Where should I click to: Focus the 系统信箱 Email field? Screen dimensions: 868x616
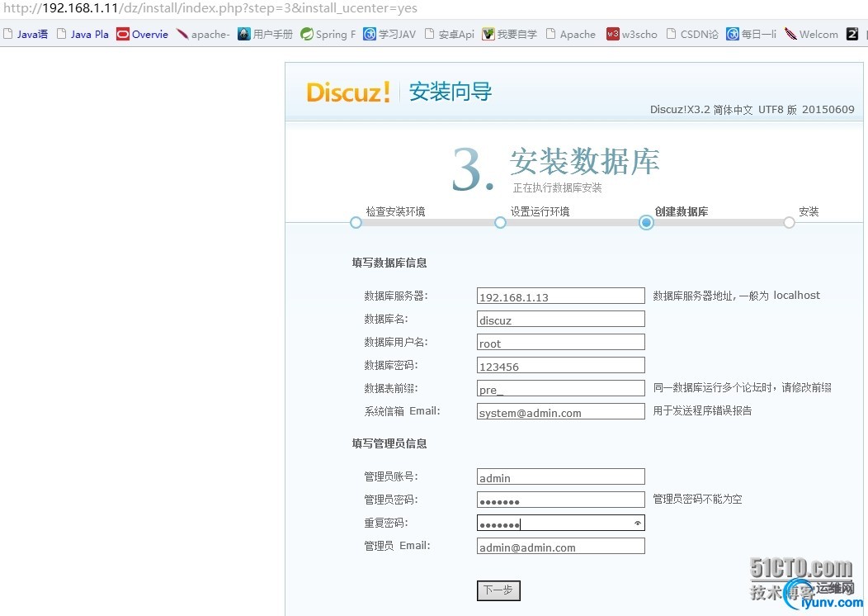tap(561, 411)
